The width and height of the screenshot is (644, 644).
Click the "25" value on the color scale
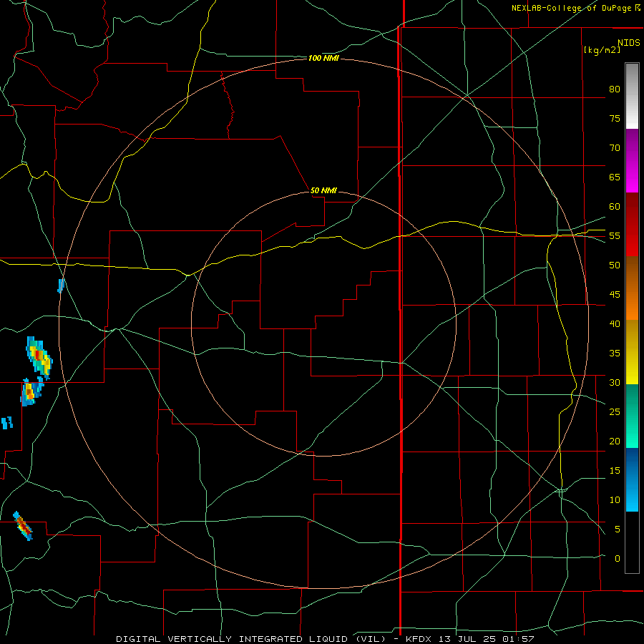(615, 411)
